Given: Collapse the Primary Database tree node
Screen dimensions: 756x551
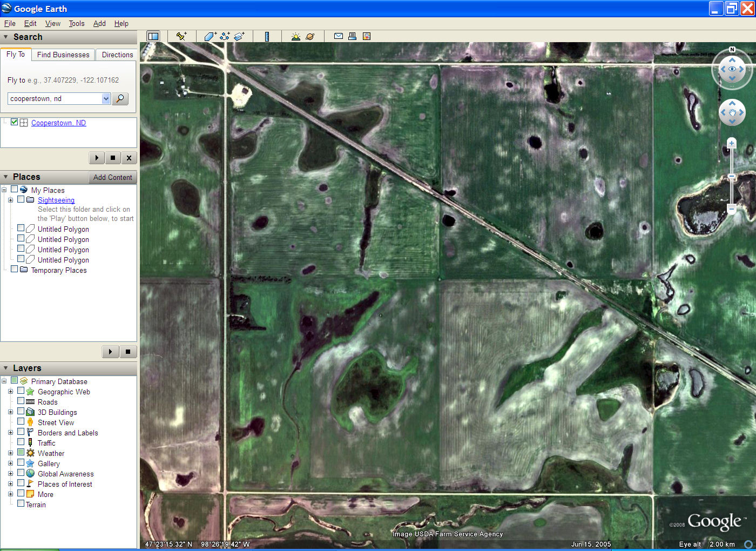Looking at the screenshot, I should coord(4,381).
